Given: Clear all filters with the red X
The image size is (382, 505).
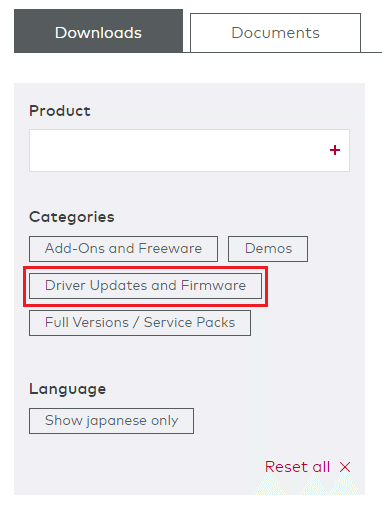Looking at the screenshot, I should coord(345,467).
